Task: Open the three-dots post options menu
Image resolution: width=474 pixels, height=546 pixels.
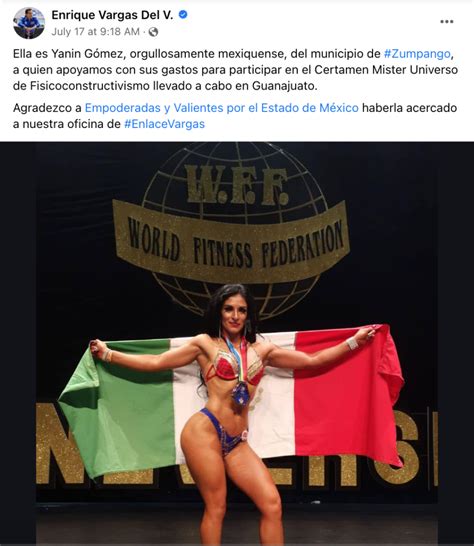Action: coord(446,22)
